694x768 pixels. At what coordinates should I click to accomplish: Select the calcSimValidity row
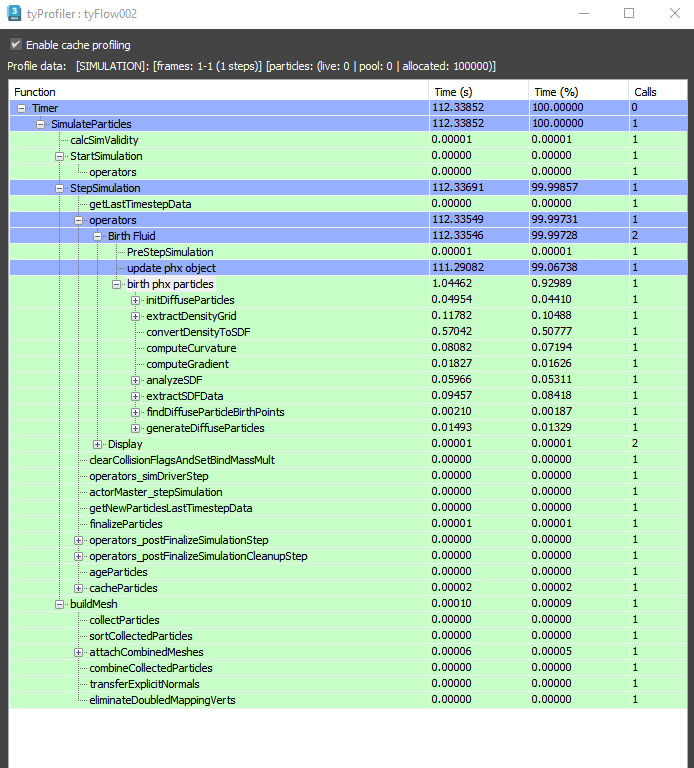(x=348, y=140)
